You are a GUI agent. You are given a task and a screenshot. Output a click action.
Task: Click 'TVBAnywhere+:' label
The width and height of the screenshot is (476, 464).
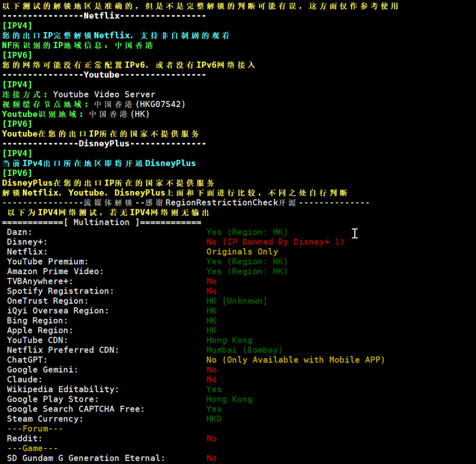[x=40, y=281]
